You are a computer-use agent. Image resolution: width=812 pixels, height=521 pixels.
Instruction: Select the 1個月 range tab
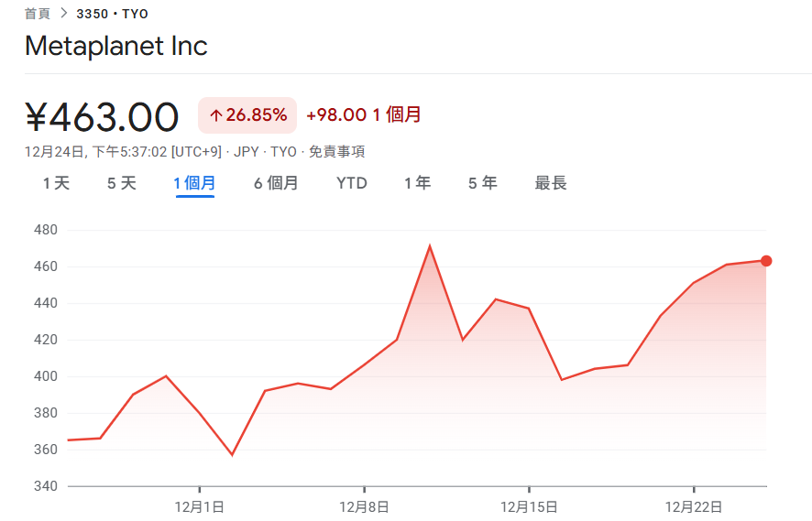194,183
